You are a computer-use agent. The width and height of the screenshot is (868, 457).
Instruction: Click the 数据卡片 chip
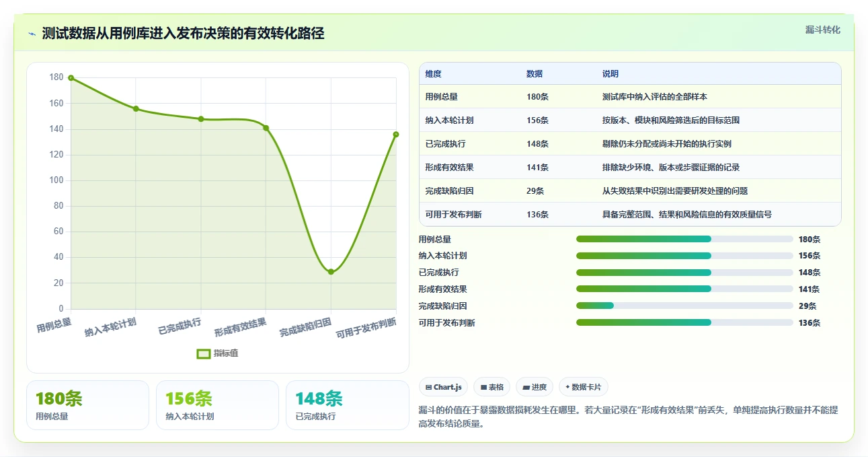coord(584,387)
